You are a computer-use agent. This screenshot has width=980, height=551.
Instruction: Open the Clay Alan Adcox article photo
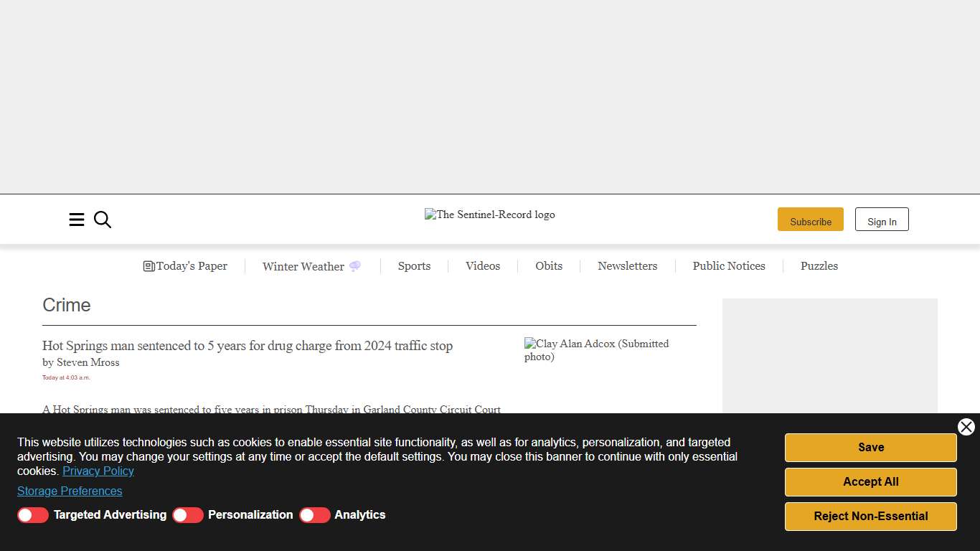596,350
